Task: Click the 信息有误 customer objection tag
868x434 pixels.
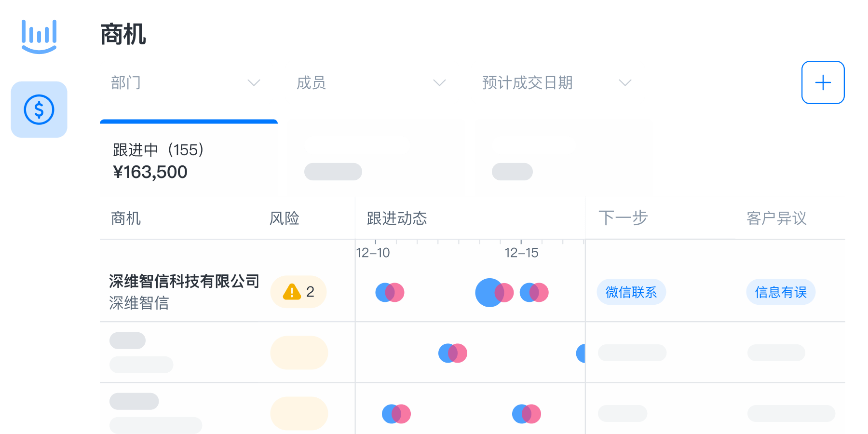Action: 781,292
